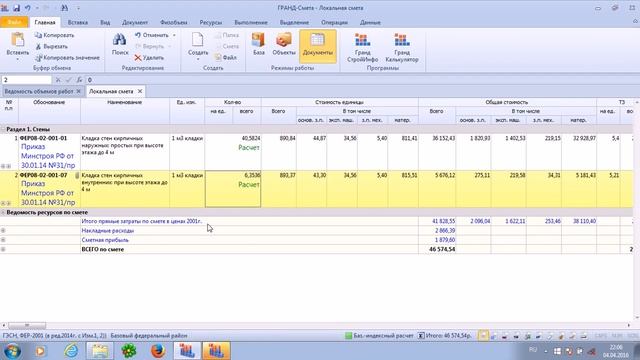Open the Windows Start menu
640x360 pixels.
pyautogui.click(x=12, y=351)
